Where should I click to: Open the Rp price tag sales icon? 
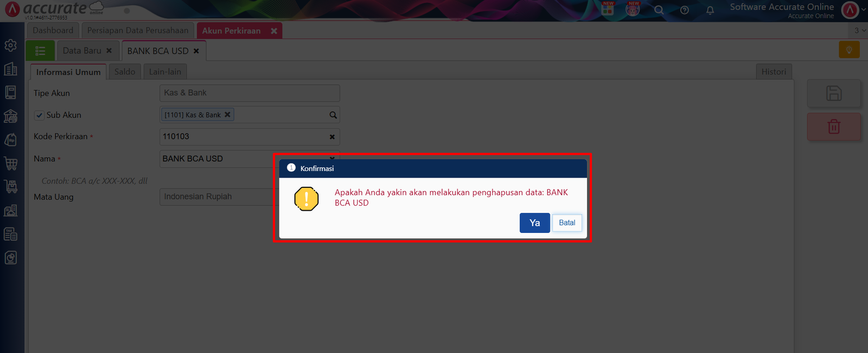pyautogui.click(x=10, y=140)
